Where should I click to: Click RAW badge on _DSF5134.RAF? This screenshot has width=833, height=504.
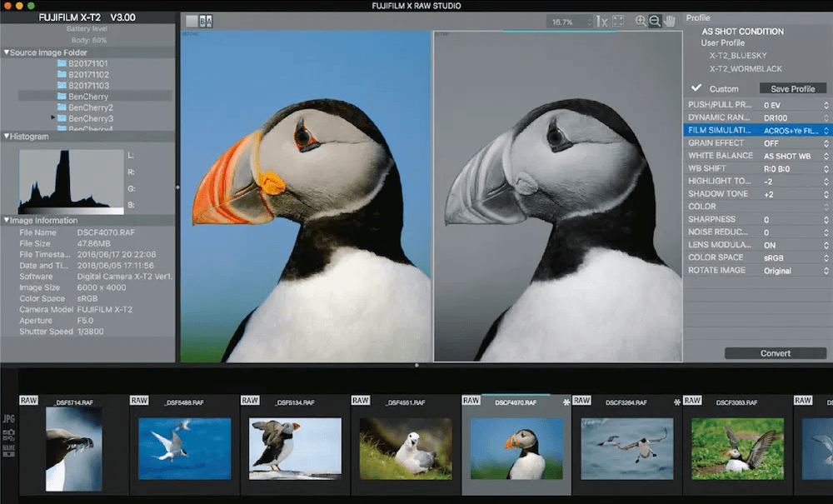coord(250,401)
